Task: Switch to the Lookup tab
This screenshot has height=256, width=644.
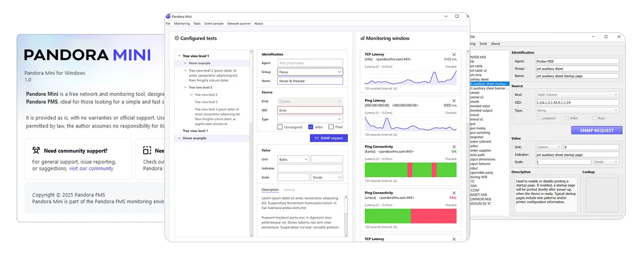Action: tap(289, 190)
